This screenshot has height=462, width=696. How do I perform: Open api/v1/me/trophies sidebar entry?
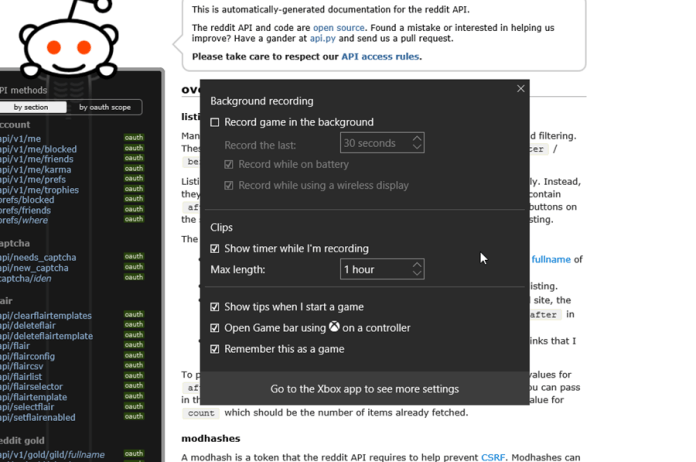coord(40,190)
